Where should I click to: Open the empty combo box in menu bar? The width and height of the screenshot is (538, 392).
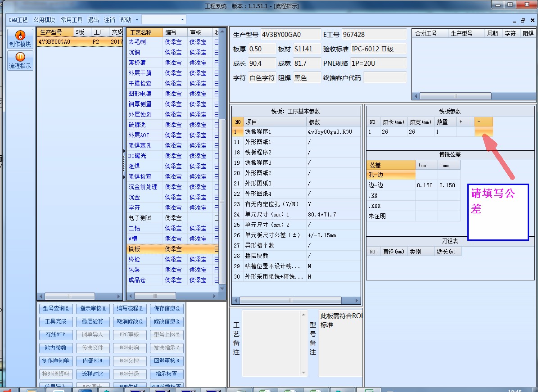click(164, 19)
